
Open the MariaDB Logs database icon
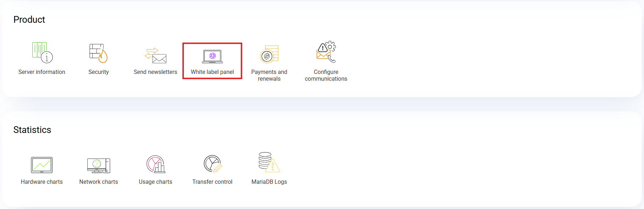269,162
